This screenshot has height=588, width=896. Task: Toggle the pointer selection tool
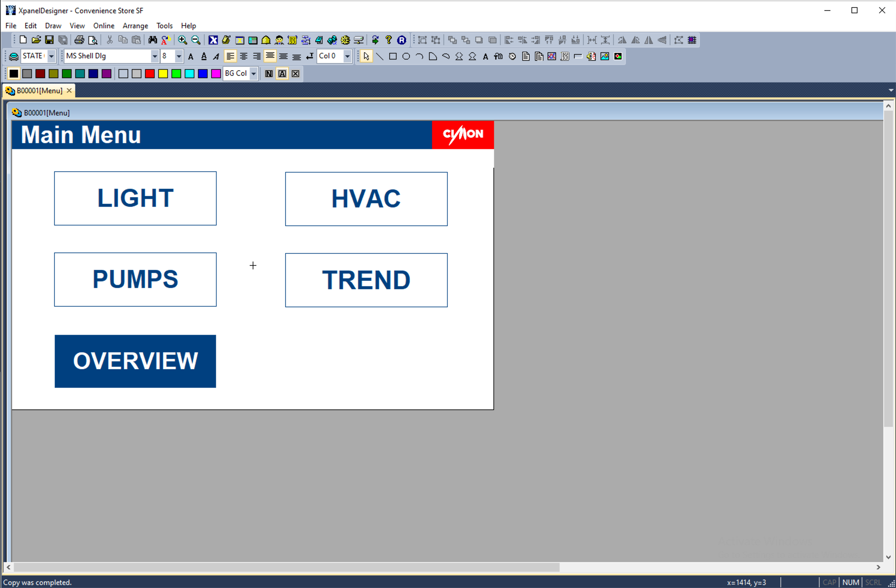tap(366, 57)
